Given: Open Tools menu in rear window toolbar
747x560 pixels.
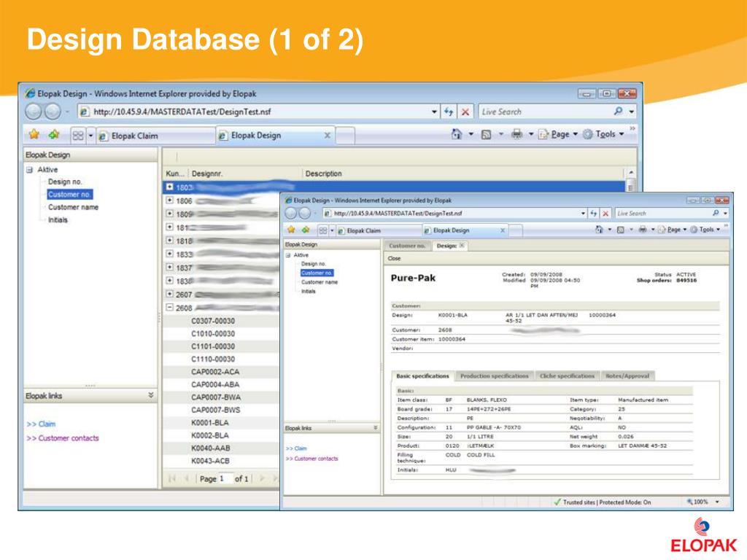Looking at the screenshot, I should click(603, 134).
